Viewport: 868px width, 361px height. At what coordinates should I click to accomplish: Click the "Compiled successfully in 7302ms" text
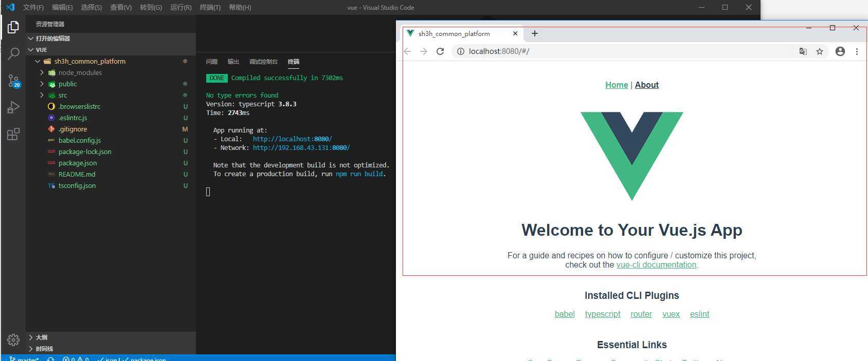click(x=287, y=78)
